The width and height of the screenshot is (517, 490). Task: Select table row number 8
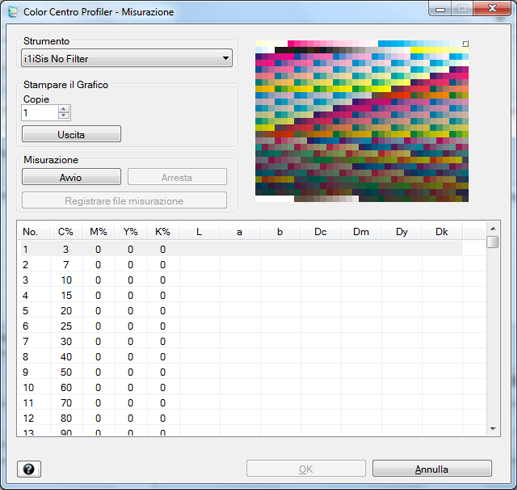[240, 357]
